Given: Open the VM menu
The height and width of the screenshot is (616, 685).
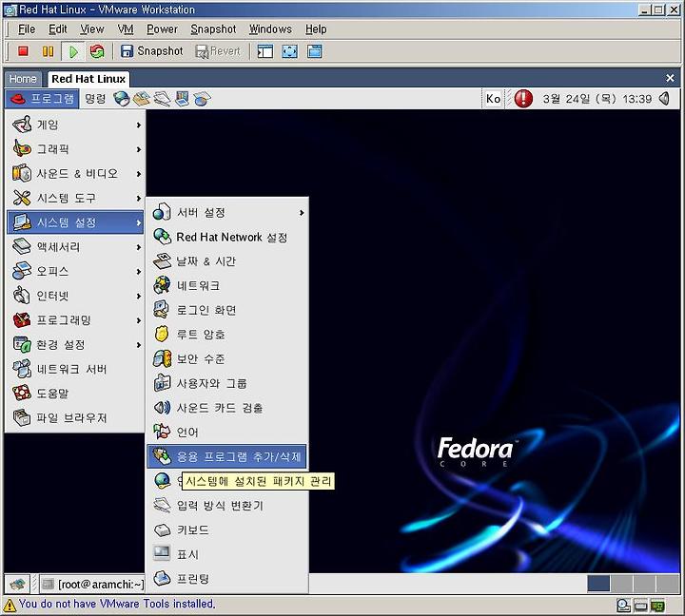Looking at the screenshot, I should tap(126, 29).
